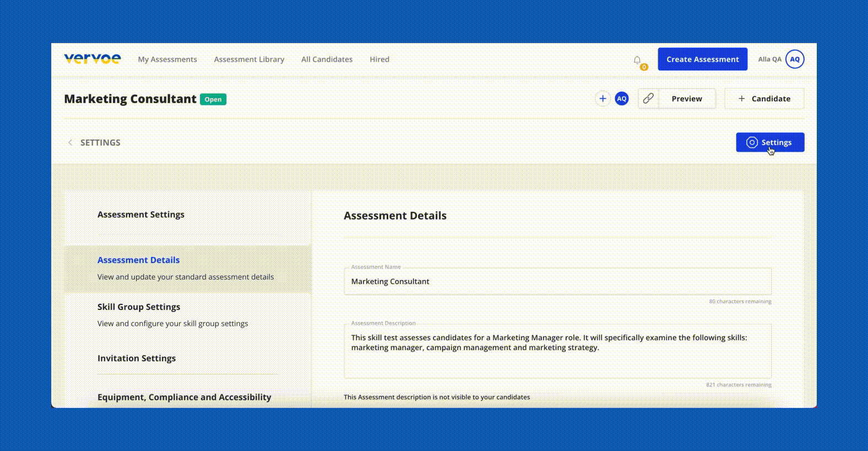Click the Alla QA user name

[x=769, y=59]
